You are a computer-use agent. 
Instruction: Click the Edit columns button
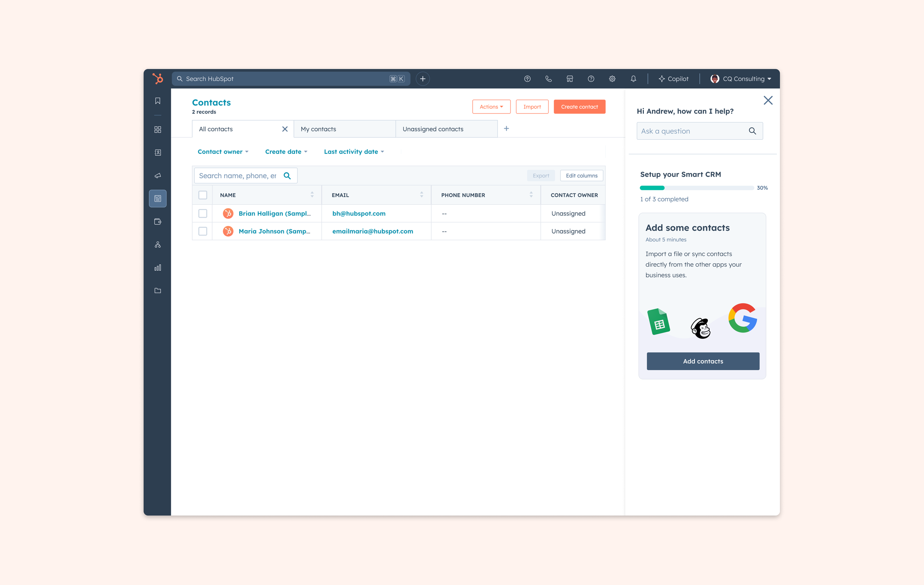pos(581,175)
